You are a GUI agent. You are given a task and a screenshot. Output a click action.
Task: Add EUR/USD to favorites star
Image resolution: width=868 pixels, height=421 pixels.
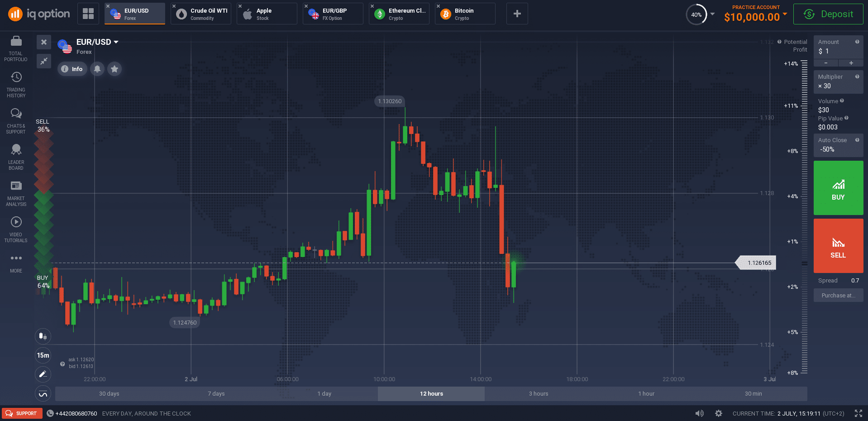(x=114, y=69)
